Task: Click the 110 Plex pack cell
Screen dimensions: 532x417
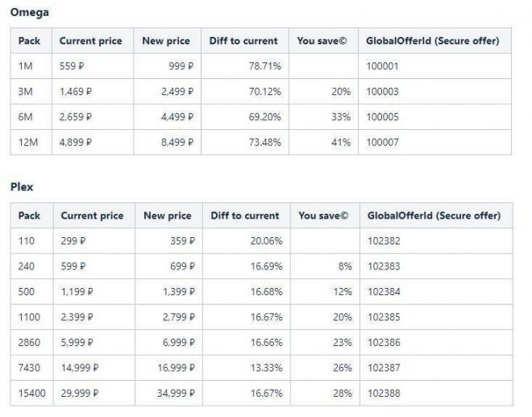Action: (32, 241)
